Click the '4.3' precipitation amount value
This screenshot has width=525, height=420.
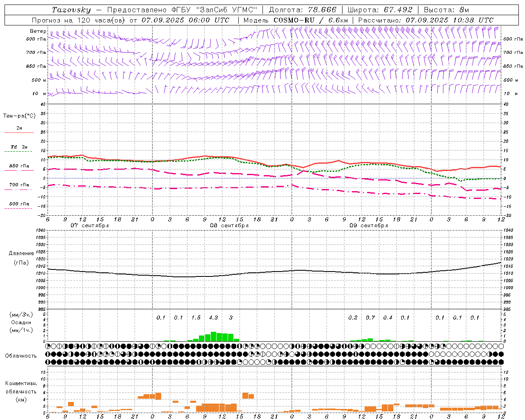click(213, 317)
